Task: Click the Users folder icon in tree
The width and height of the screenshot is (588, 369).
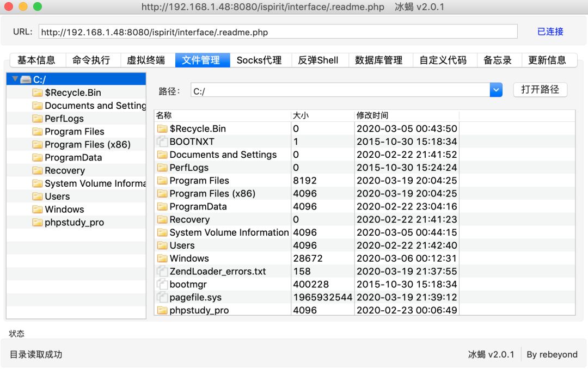Action: 38,196
